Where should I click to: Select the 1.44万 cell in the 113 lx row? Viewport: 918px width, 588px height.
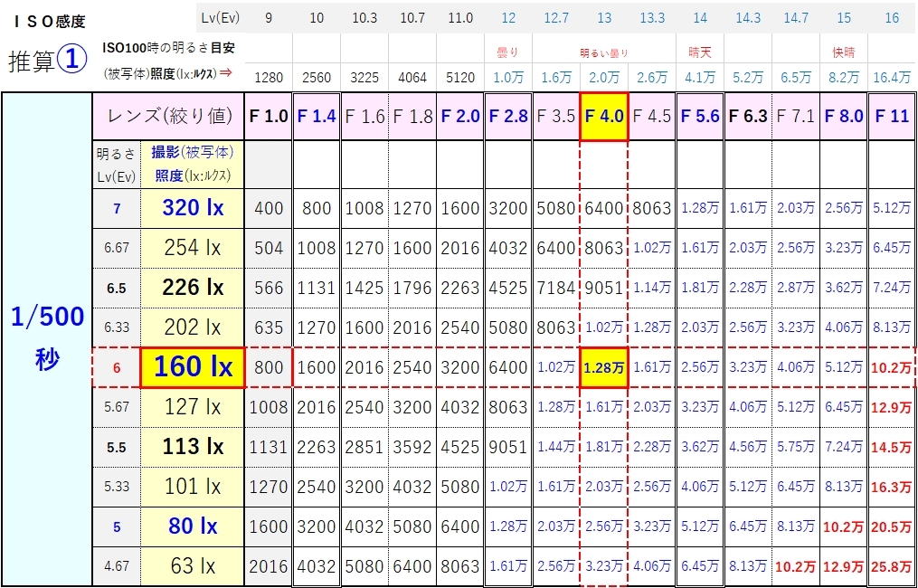click(556, 447)
